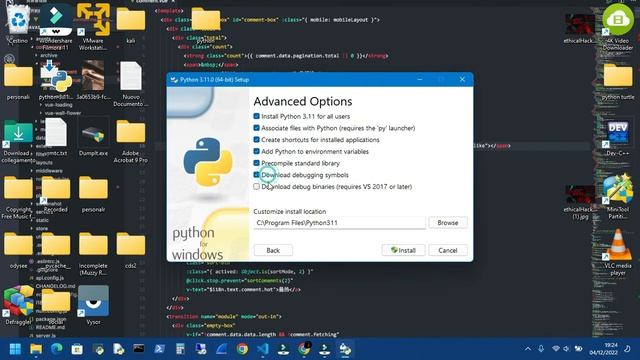
Task: Open the taskbar clock and date
Action: pyautogui.click(x=603, y=349)
